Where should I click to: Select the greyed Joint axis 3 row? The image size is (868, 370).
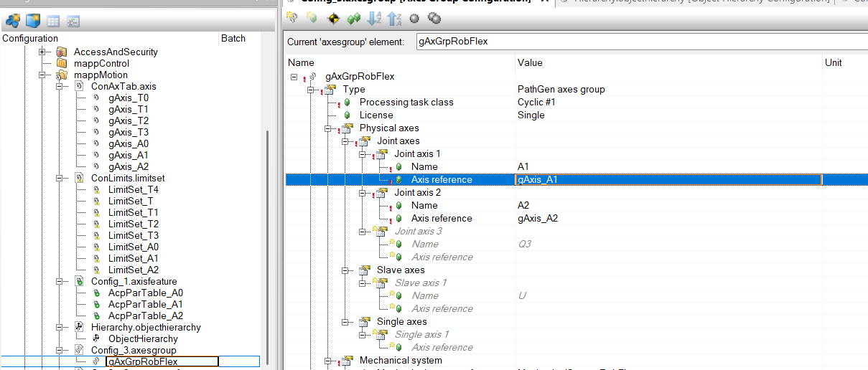(419, 231)
